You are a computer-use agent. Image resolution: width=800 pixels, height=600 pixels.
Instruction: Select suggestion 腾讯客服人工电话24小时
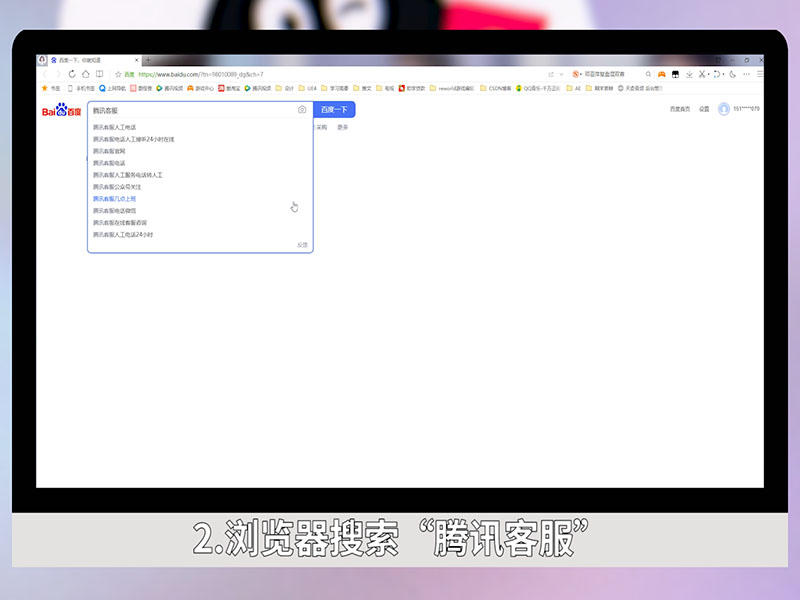pos(123,235)
